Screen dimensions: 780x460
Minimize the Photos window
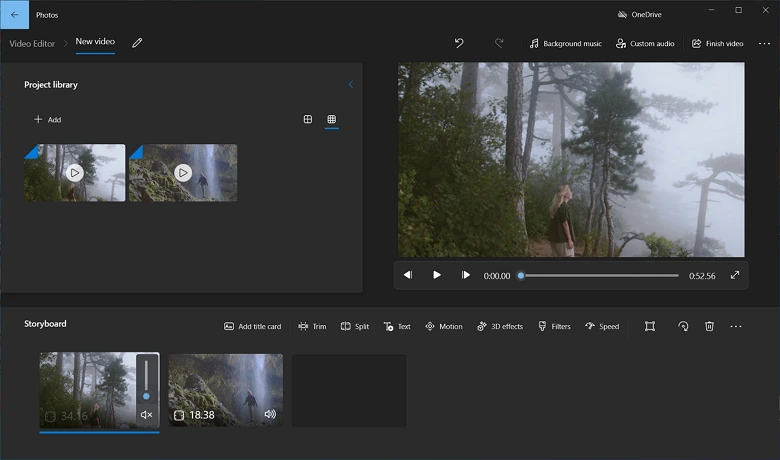click(x=711, y=10)
